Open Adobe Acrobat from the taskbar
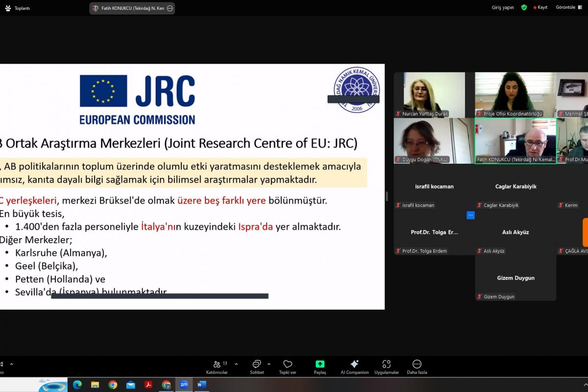Viewport: 588px width, 392px height. pos(148,385)
